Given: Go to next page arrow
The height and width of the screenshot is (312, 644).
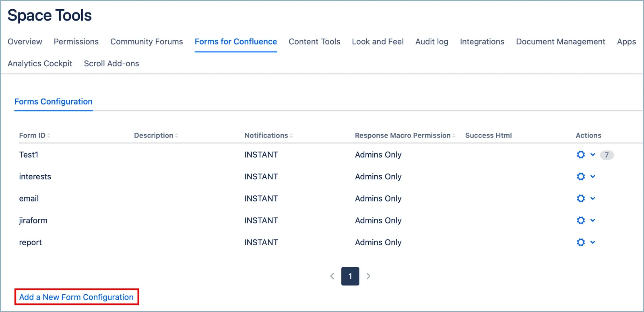Looking at the screenshot, I should coord(368,276).
